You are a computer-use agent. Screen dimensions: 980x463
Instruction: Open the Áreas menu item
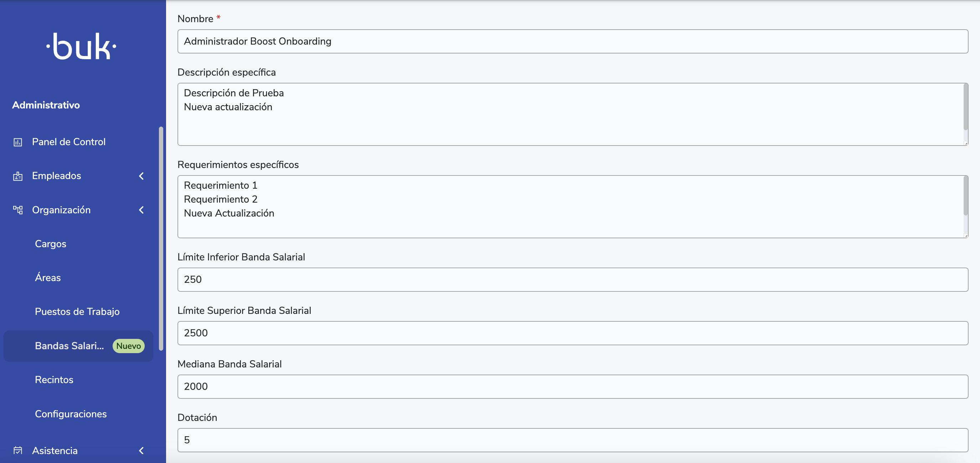(48, 278)
